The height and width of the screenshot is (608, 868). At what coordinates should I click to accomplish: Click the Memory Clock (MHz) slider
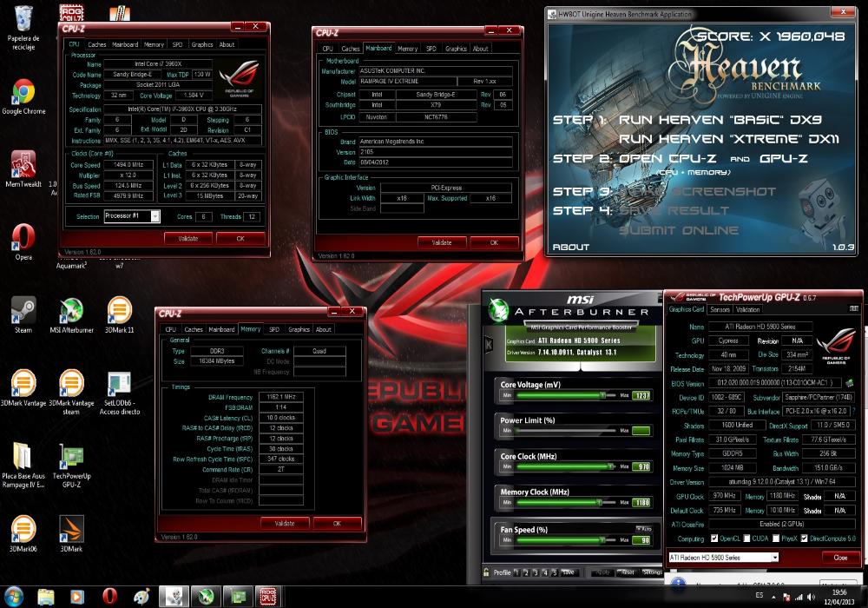click(566, 502)
